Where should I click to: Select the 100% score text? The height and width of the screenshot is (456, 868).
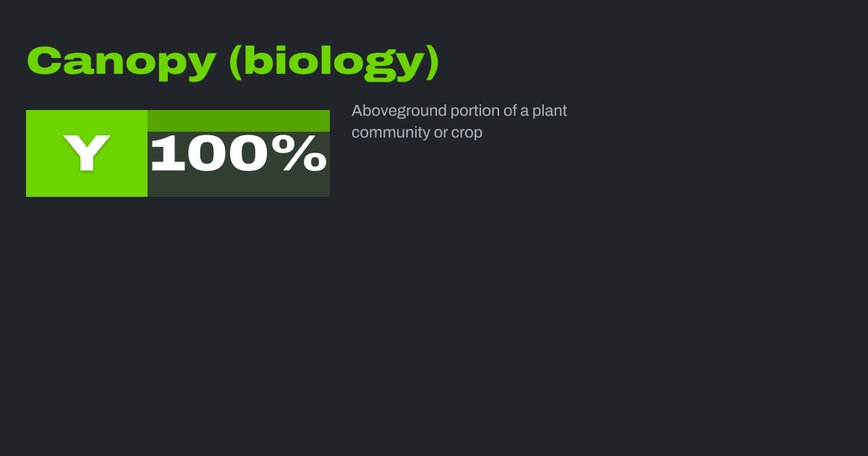click(239, 153)
